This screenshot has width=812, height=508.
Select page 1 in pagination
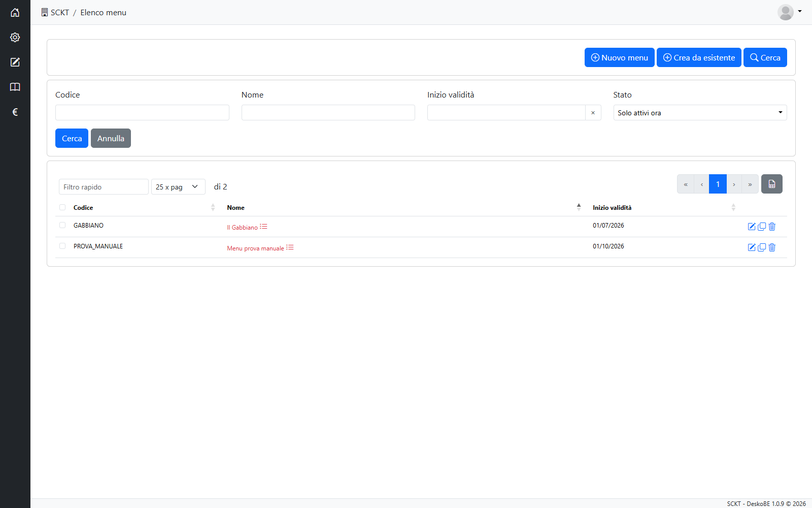[x=718, y=184]
